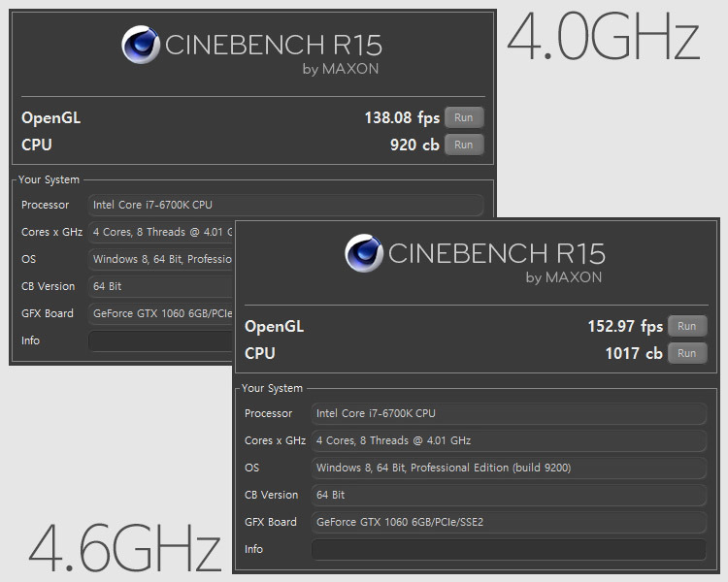Click Cinebench logo sphere in 4.6GHz window

tap(364, 253)
